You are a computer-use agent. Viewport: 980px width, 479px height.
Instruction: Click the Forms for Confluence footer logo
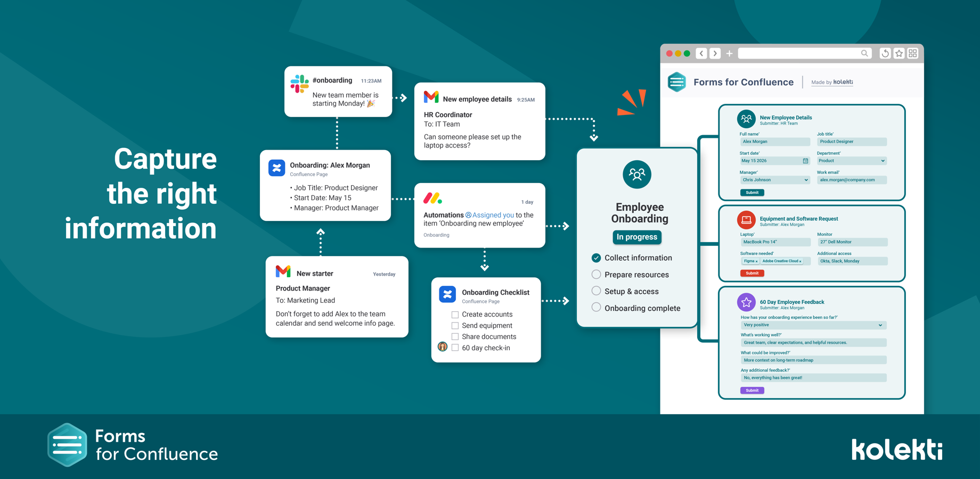(133, 445)
